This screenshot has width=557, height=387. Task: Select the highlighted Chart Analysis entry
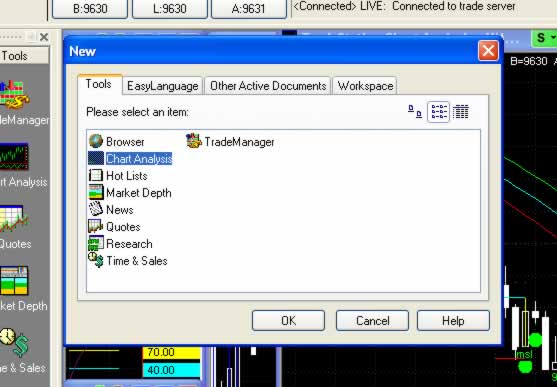pyautogui.click(x=139, y=158)
